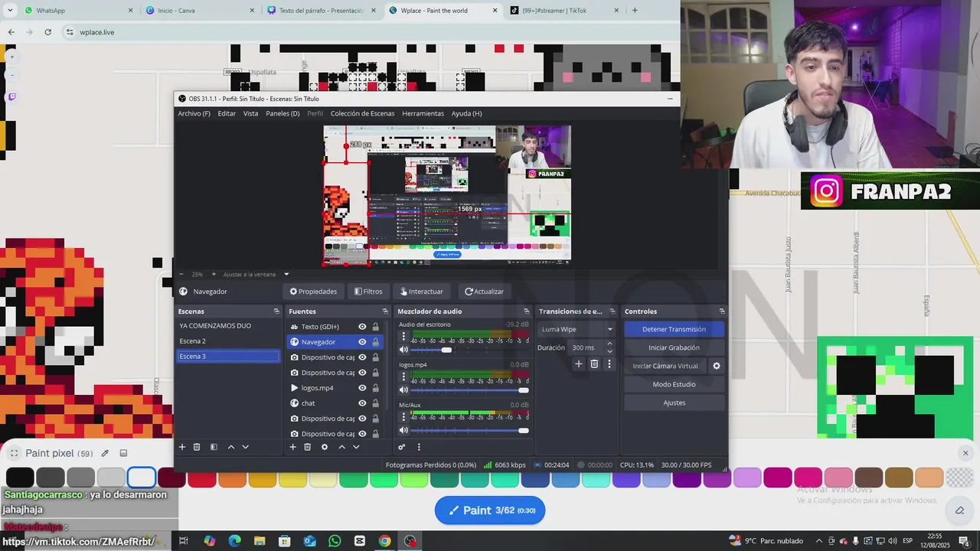Click Iniciar Cámara Virtual button
Viewport: 980px width, 551px height.
click(665, 366)
